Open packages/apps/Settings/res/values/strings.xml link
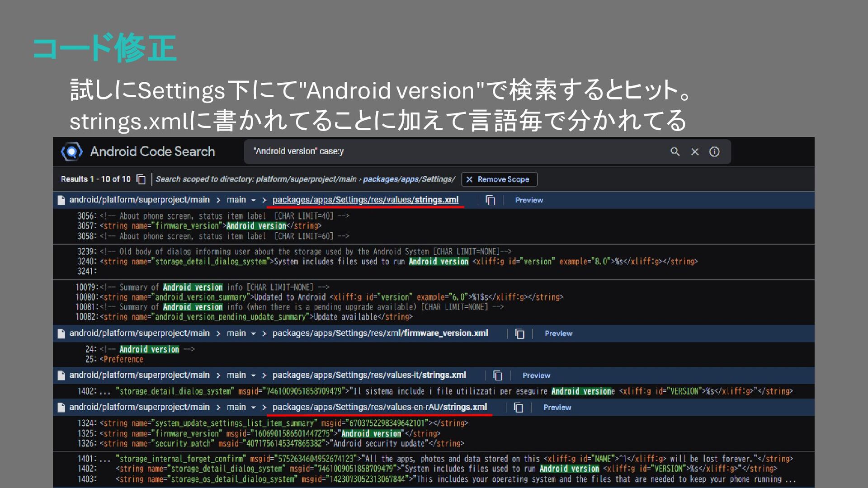 click(x=365, y=200)
